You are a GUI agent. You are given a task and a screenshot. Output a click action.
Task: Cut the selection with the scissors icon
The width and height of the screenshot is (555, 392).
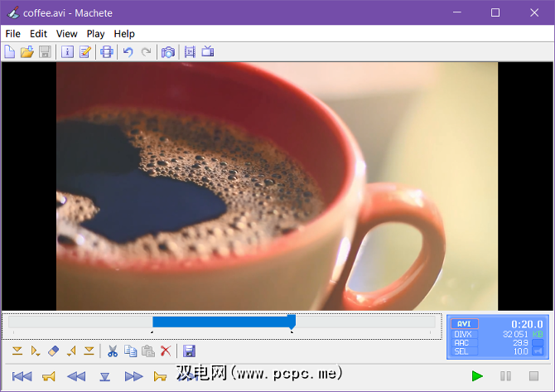coord(113,351)
